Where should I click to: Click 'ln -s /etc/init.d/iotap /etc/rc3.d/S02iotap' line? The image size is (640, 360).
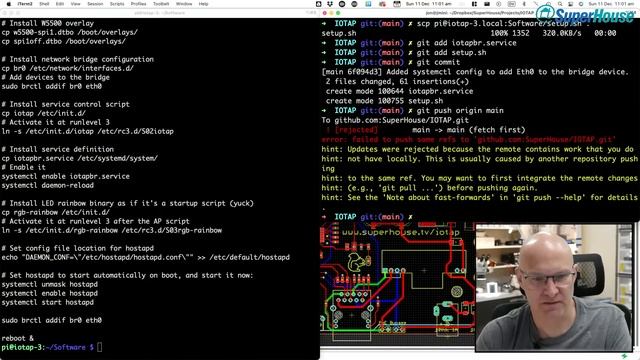[87, 131]
